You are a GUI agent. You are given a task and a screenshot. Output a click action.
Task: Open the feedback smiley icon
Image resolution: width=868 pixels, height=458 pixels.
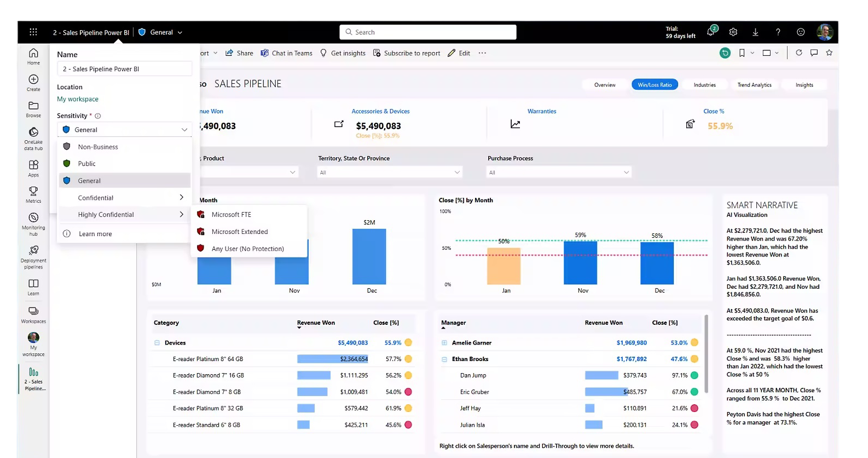click(x=801, y=32)
